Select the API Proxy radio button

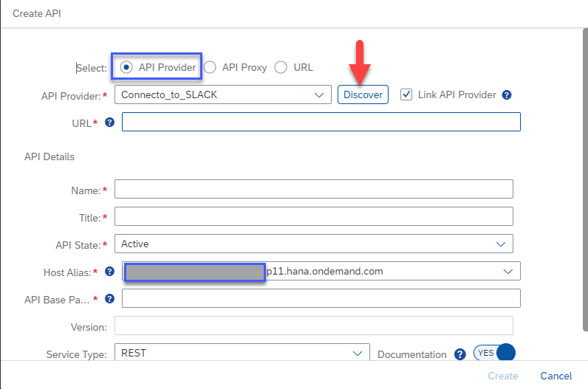click(x=210, y=67)
